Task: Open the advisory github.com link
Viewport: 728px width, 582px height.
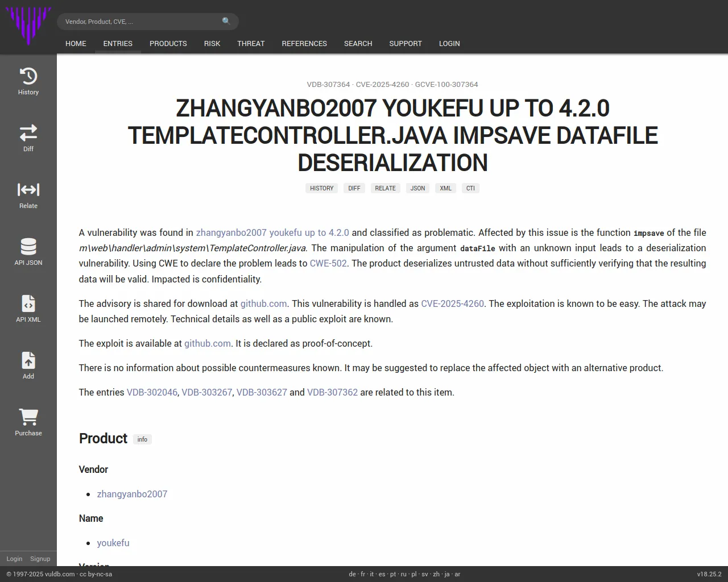Action: point(264,304)
